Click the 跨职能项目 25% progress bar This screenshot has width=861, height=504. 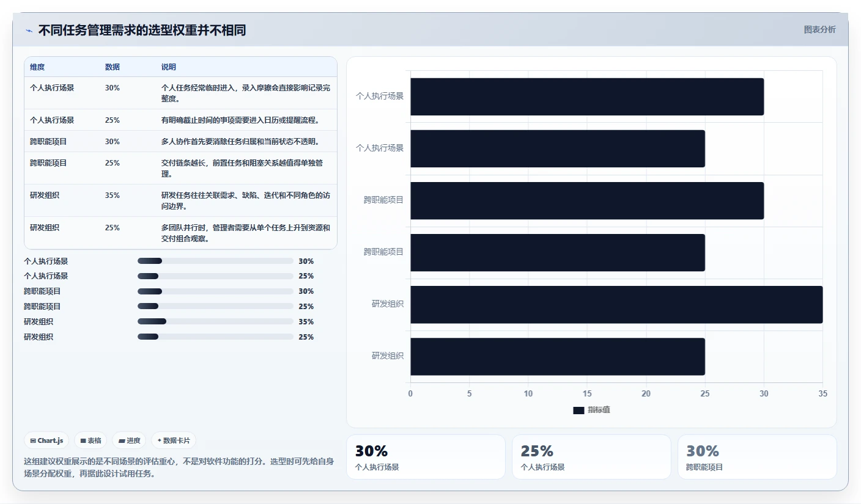pos(215,307)
